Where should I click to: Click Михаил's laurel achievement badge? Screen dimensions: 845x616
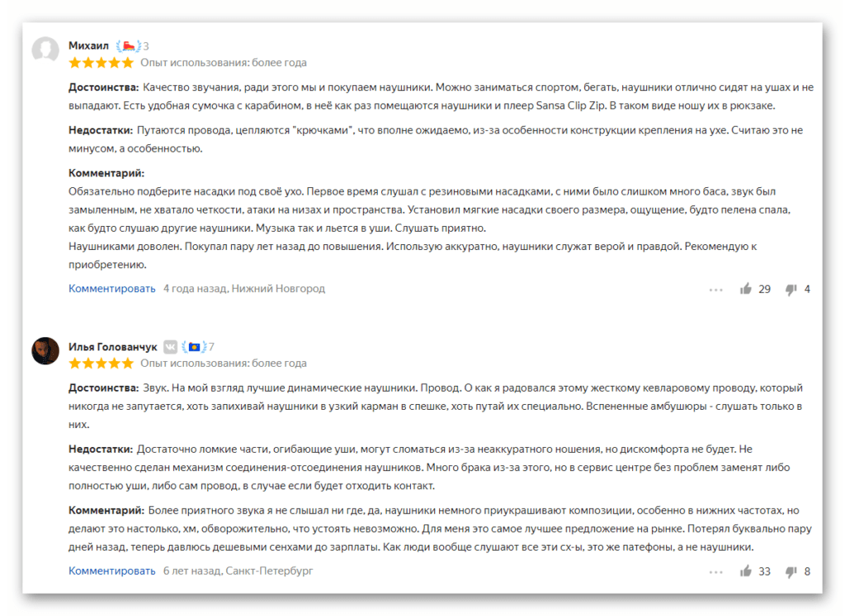[x=128, y=46]
